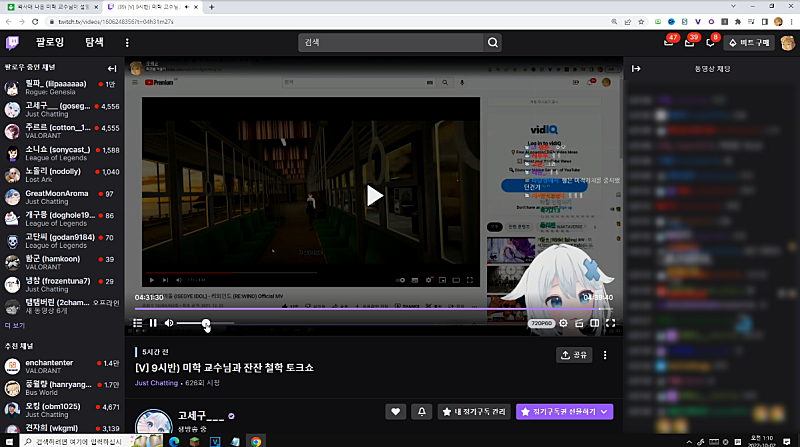Open the more options menu in top navigation
Screen dimensions: 800x447
[x=127, y=43]
